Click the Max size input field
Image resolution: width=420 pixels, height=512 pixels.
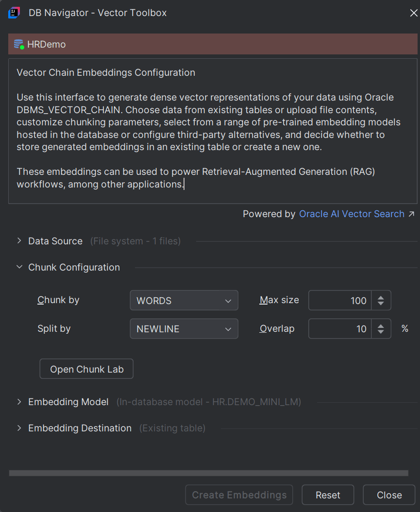(340, 301)
